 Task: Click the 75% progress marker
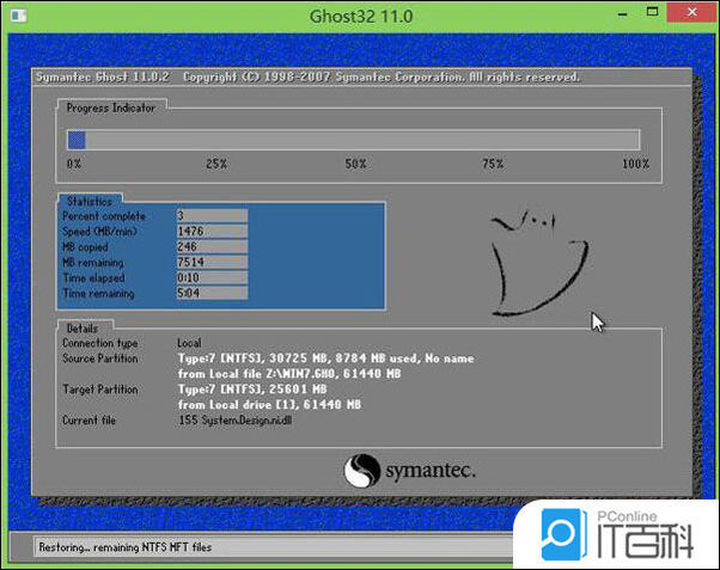pos(493,164)
